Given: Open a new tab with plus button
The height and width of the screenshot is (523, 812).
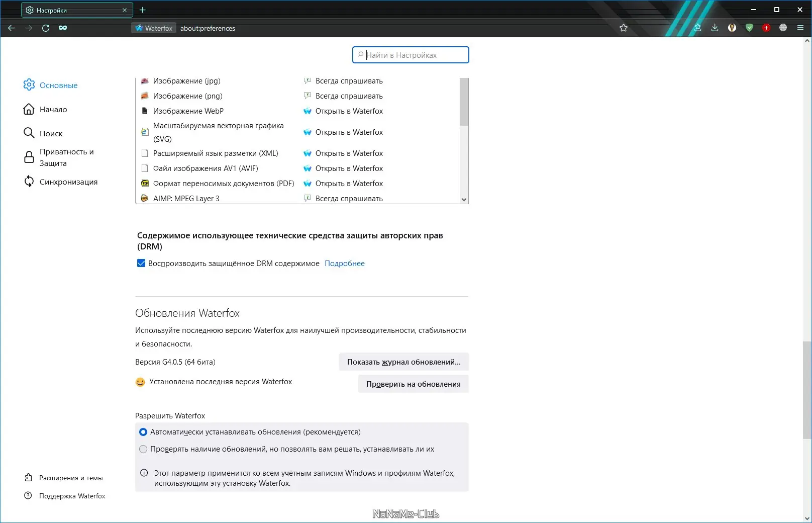Looking at the screenshot, I should (x=143, y=10).
